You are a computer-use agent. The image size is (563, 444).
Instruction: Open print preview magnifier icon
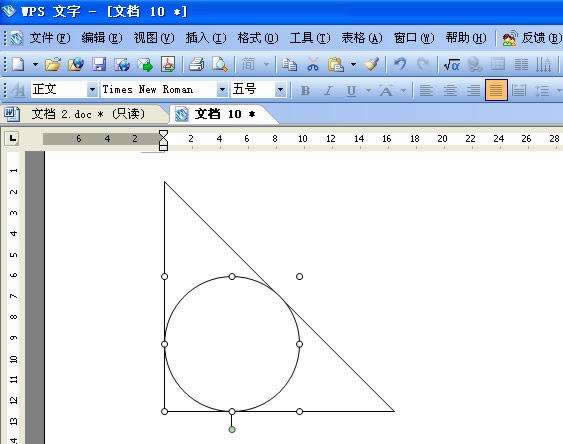click(219, 65)
